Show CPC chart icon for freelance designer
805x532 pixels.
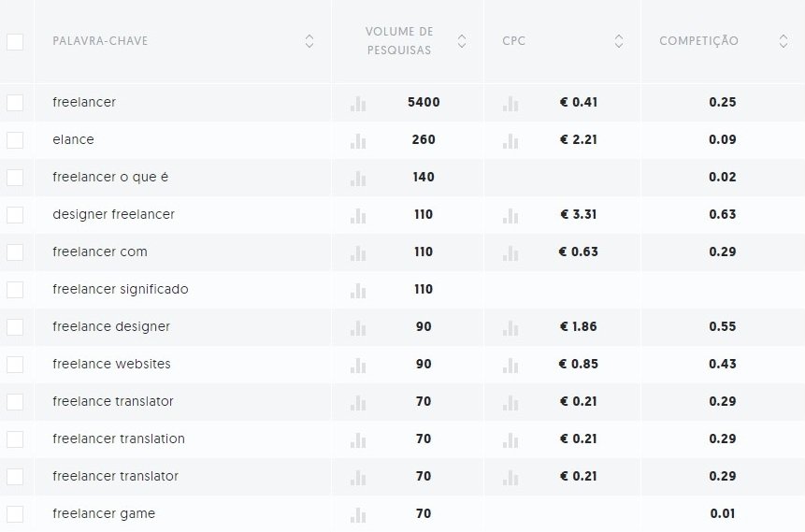tap(510, 327)
